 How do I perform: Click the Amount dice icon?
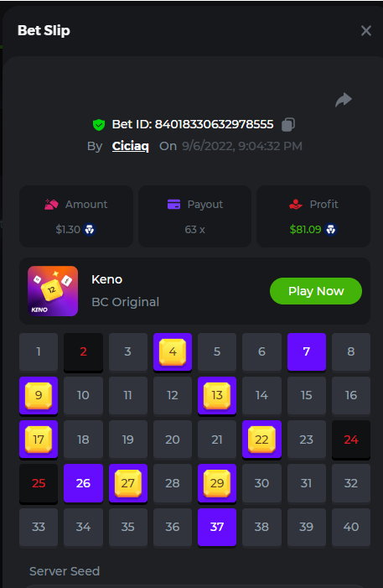pos(51,205)
